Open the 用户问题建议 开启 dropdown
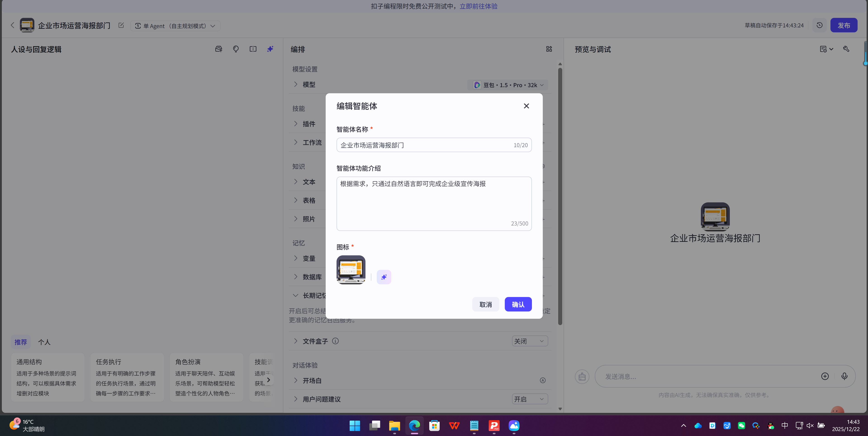Viewport: 868px width, 436px height. click(x=529, y=399)
